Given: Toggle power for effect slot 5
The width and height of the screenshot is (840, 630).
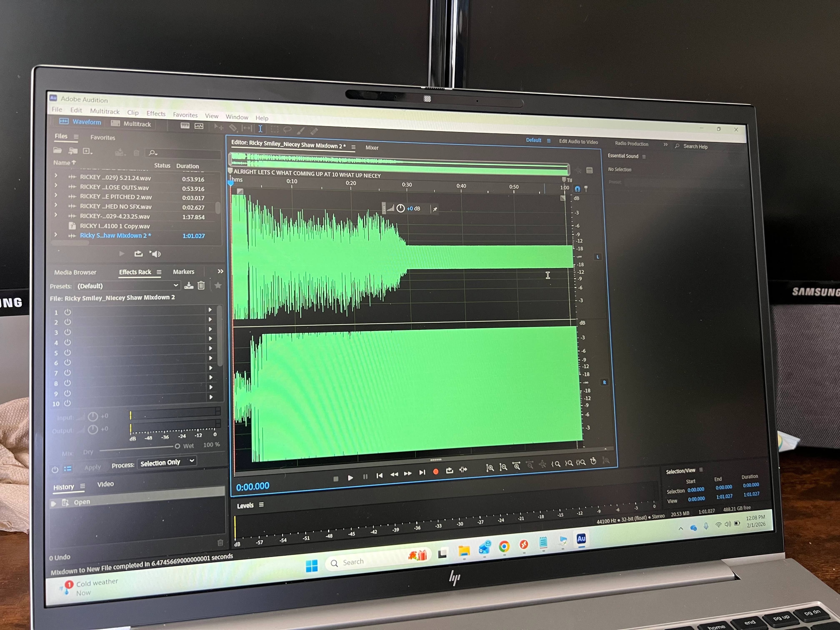Looking at the screenshot, I should [x=67, y=352].
